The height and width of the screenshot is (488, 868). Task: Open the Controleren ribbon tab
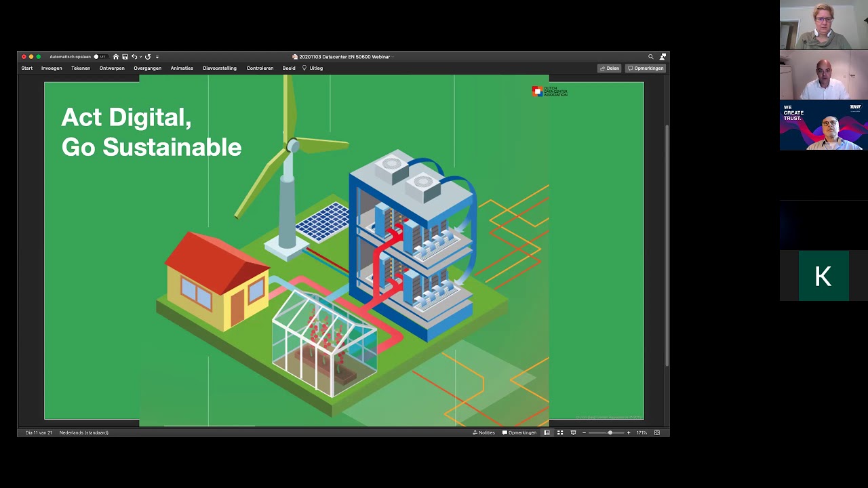260,68
